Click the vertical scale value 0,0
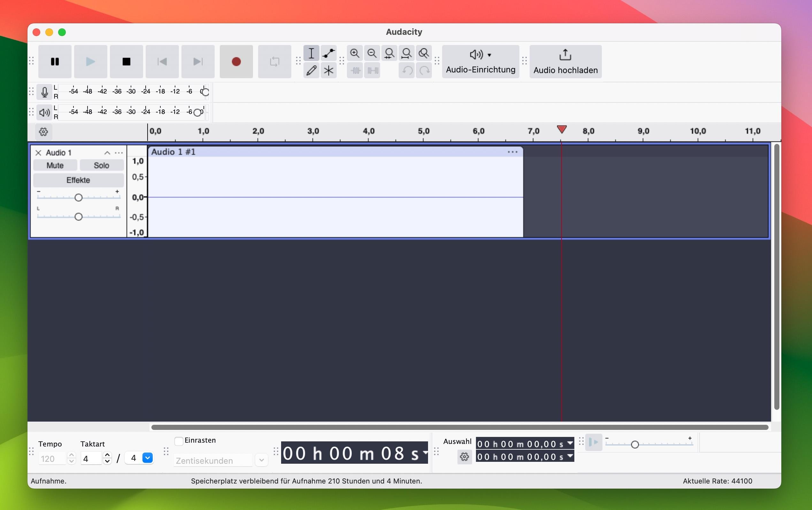The image size is (812, 510). point(138,198)
